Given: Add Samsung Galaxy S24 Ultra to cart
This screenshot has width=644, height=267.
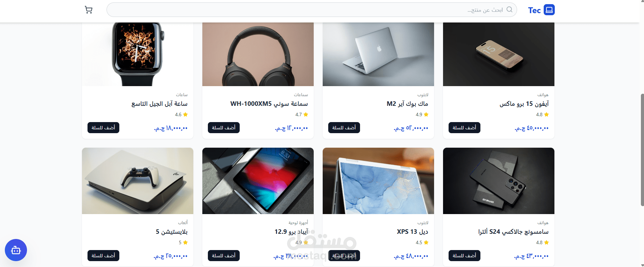Looking at the screenshot, I should click(464, 256).
